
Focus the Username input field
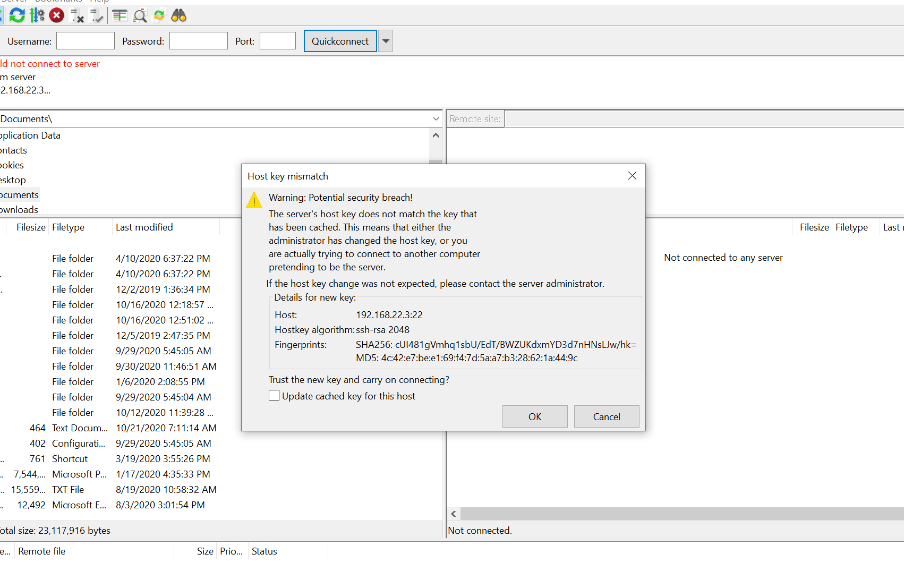[x=86, y=41]
